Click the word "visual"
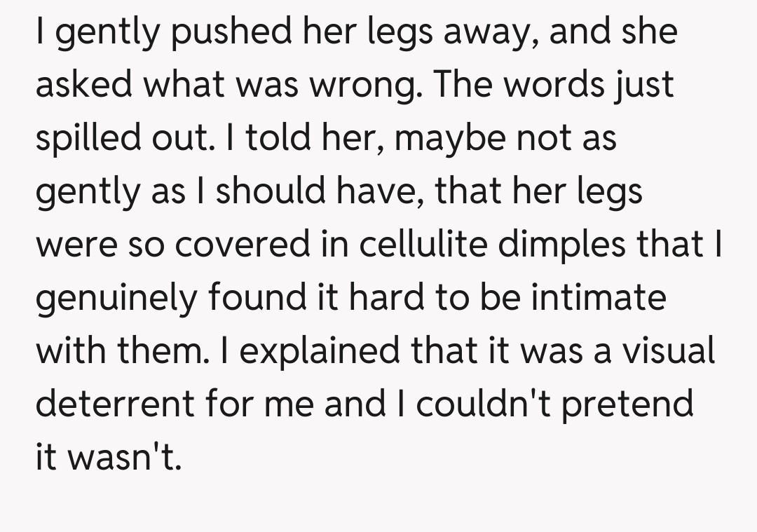 pyautogui.click(x=665, y=349)
